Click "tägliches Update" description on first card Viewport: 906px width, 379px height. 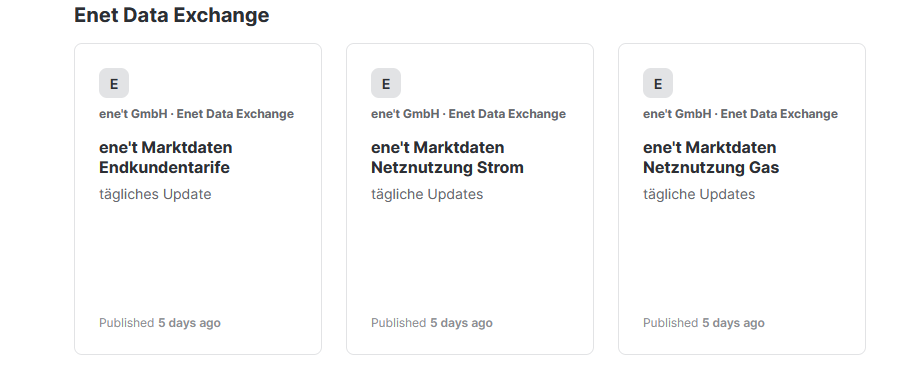click(155, 194)
